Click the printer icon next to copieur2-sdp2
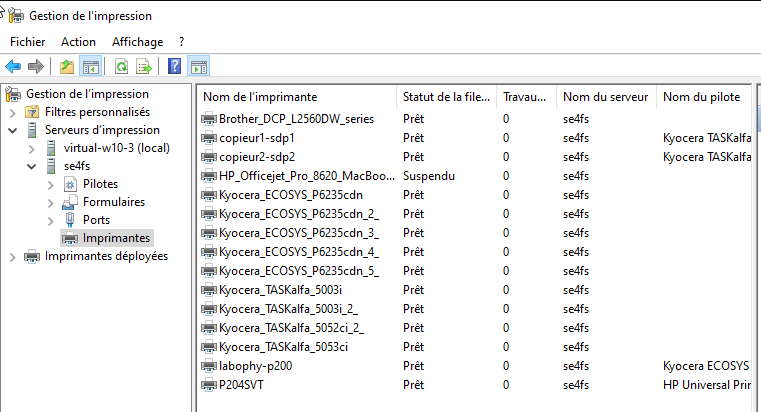This screenshot has width=761, height=412. pos(209,157)
